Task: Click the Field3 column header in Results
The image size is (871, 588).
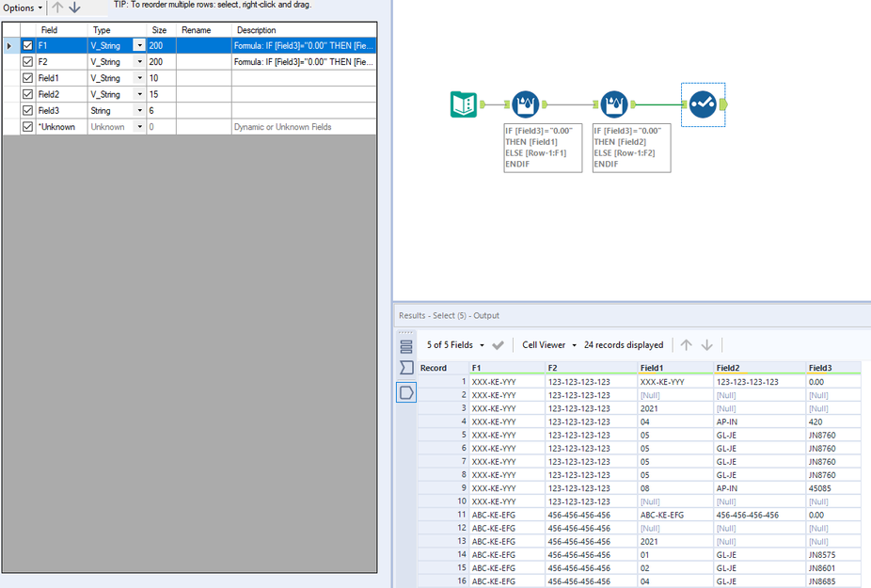Action: (833, 368)
